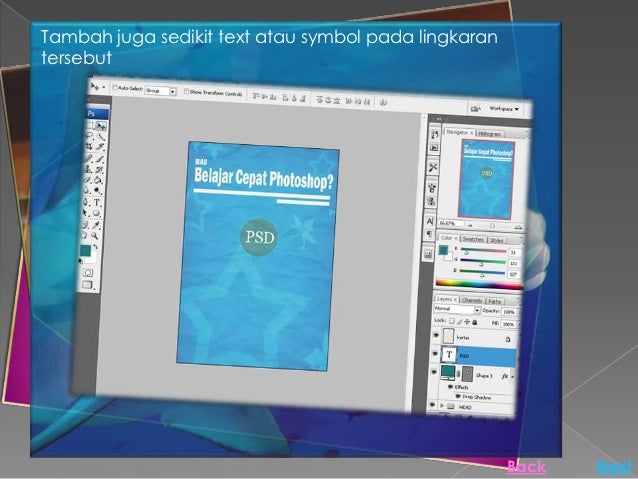Select the Ellipse shape tool

coord(96,213)
